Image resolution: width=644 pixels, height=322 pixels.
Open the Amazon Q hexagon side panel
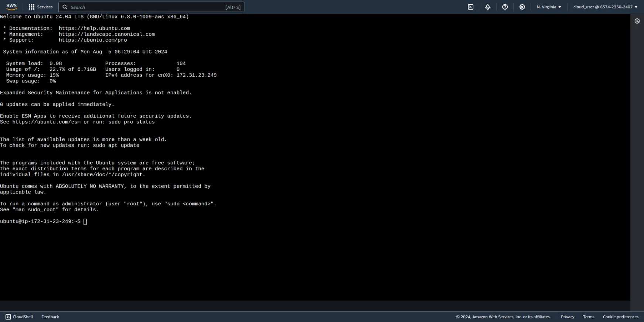[x=637, y=21]
